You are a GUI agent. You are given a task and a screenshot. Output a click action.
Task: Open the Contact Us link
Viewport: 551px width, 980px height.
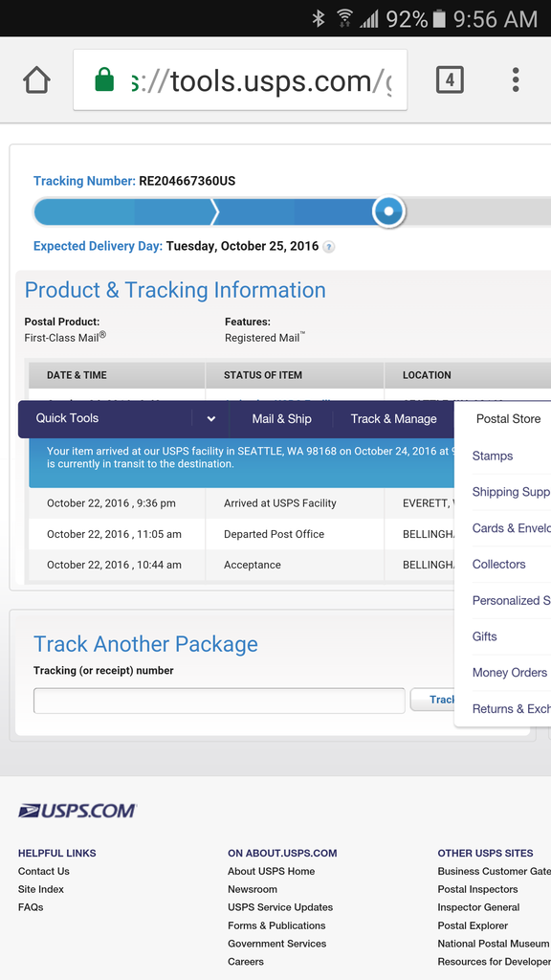tap(44, 871)
